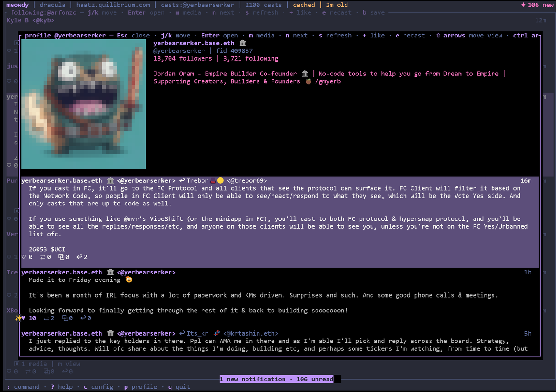This screenshot has width=556, height=392.
Task: Click fid 409857 in profile
Action: [x=234, y=51]
